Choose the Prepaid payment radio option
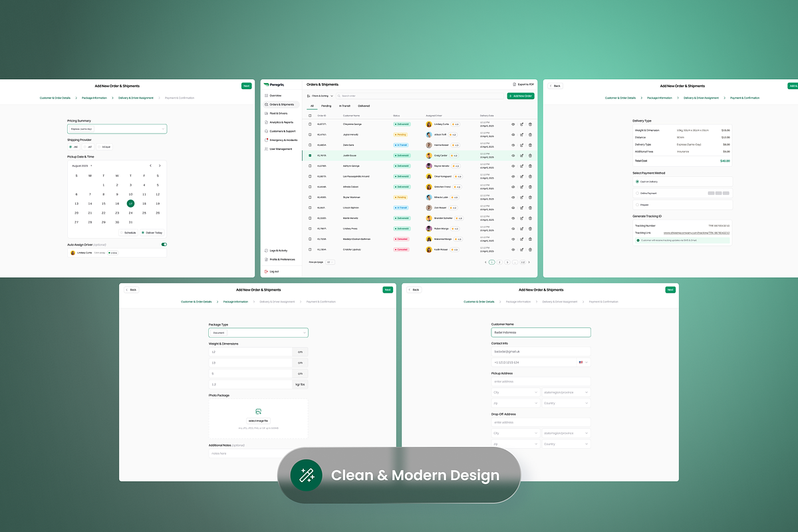Screen dimensions: 798x532 point(637,205)
